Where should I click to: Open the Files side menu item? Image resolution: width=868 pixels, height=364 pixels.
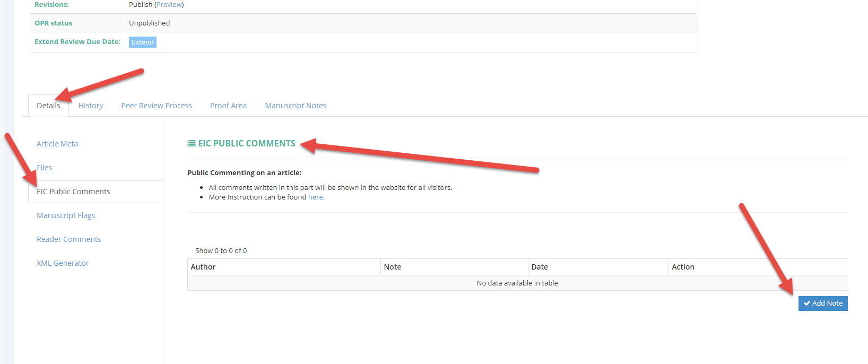[x=45, y=168]
